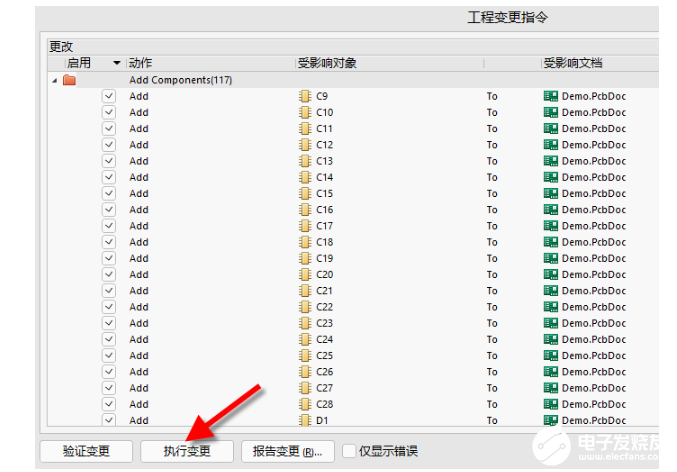Click the component icon for C27
The width and height of the screenshot is (677, 472).
pyautogui.click(x=305, y=388)
